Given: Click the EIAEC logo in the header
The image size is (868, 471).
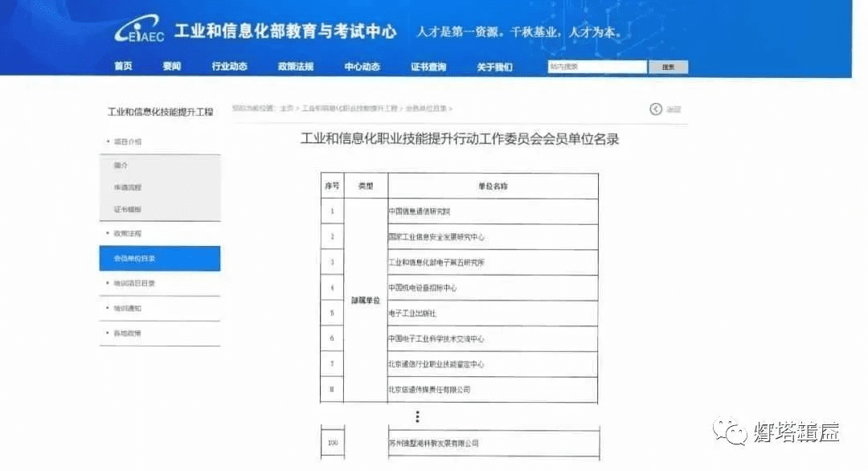Looking at the screenshot, I should 139,32.
